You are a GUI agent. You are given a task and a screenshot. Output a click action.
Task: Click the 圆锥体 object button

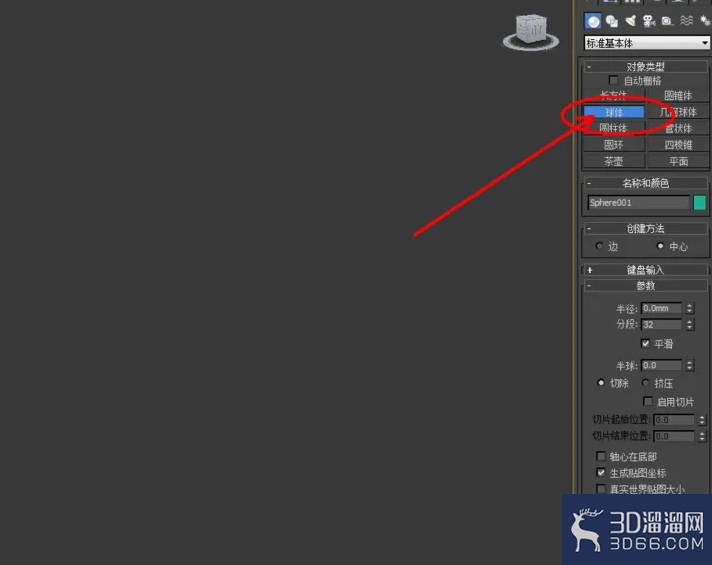(677, 95)
